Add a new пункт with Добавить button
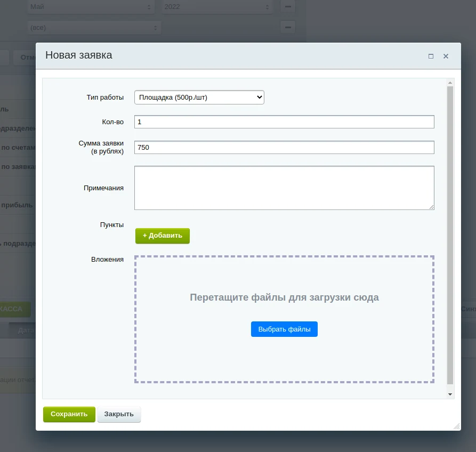Image resolution: width=476 pixels, height=452 pixels. click(x=163, y=236)
